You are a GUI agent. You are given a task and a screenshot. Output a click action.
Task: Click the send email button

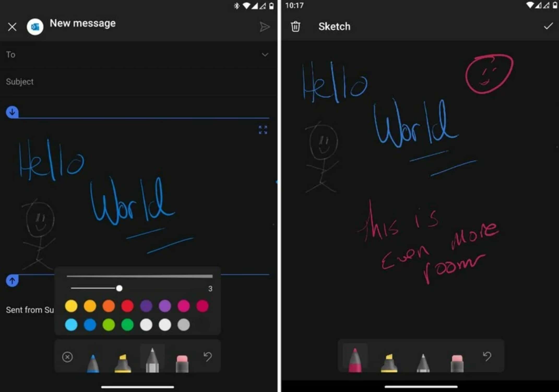[263, 26]
